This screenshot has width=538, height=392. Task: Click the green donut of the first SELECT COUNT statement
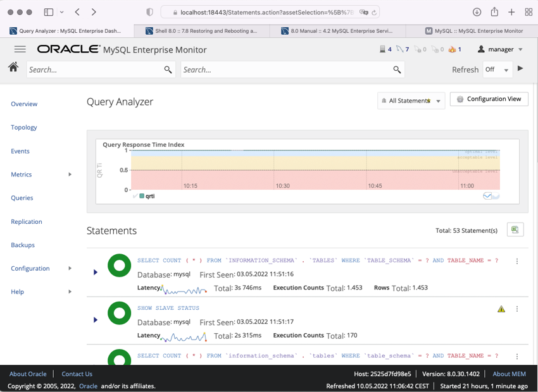pyautogui.click(x=120, y=266)
